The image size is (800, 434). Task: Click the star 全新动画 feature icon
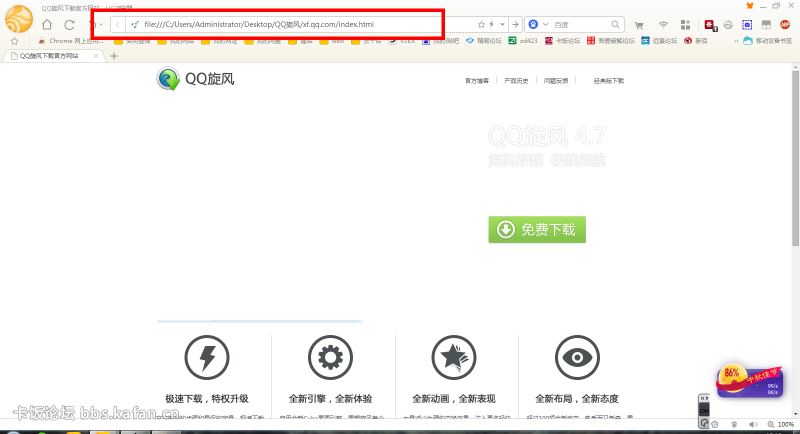[x=454, y=358]
